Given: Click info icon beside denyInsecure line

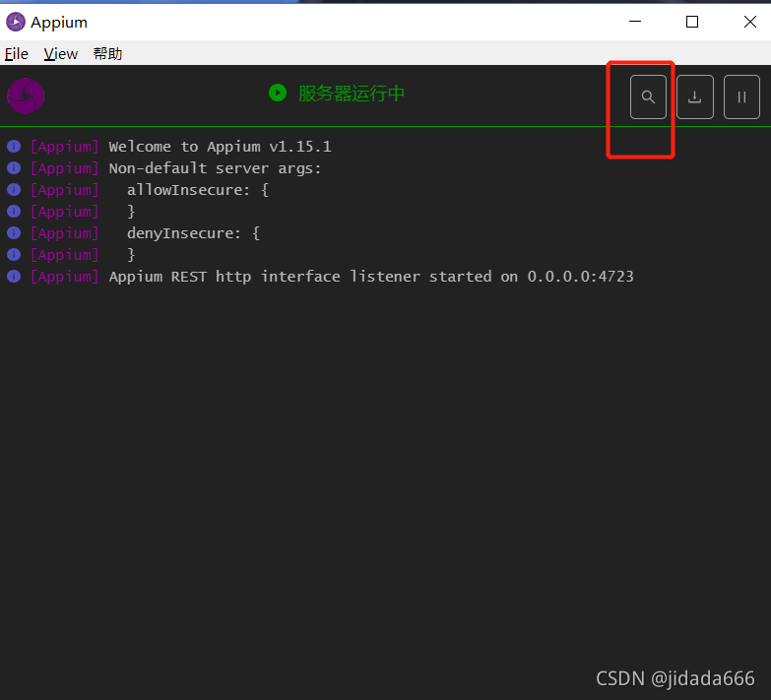Looking at the screenshot, I should tap(14, 233).
